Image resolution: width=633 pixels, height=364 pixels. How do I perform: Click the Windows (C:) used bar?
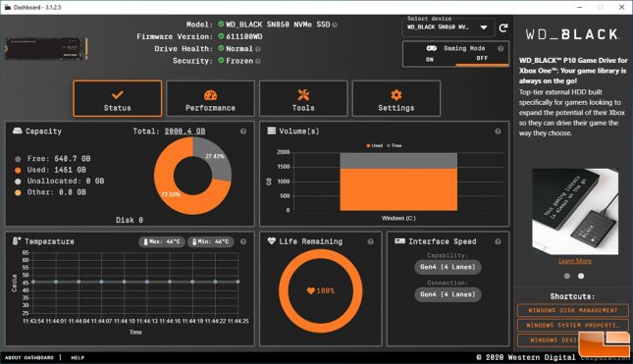[398, 189]
